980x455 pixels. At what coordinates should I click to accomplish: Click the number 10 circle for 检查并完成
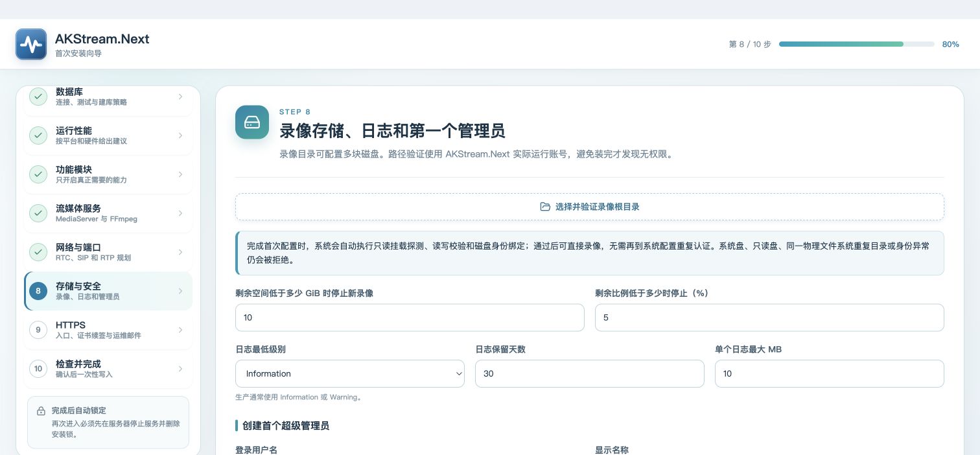[x=38, y=369]
